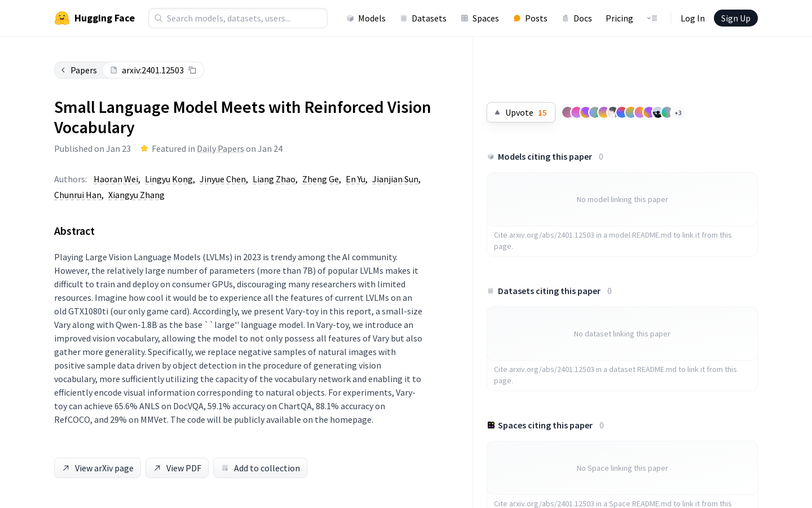The width and height of the screenshot is (812, 508).
Task: Add paper to collection
Action: [x=260, y=468]
